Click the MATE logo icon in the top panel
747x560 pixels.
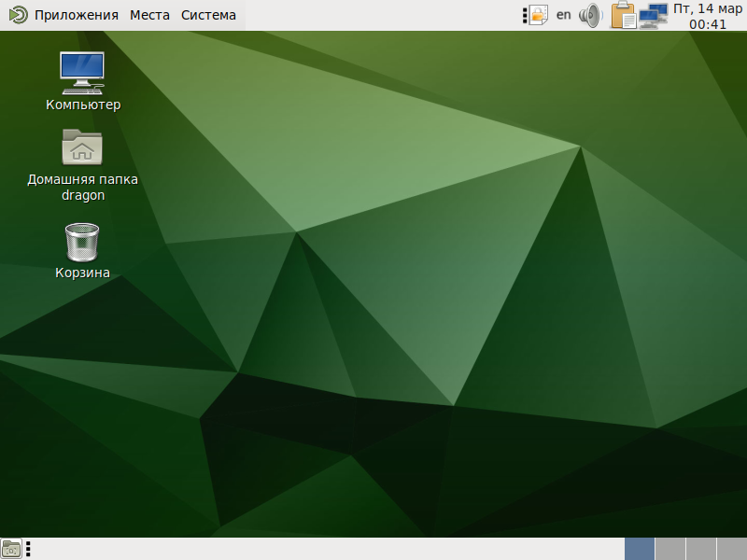coord(18,15)
